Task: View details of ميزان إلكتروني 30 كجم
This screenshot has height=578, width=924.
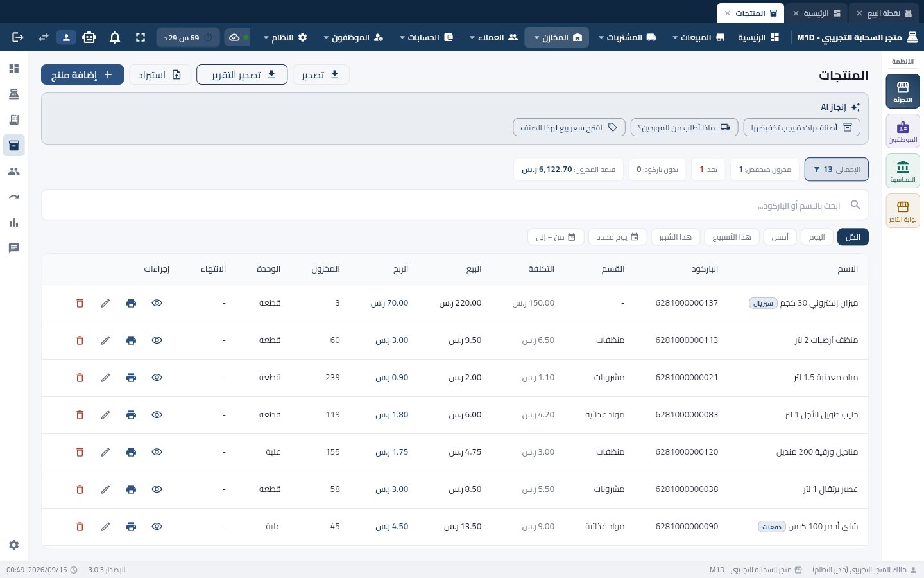Action: (157, 303)
